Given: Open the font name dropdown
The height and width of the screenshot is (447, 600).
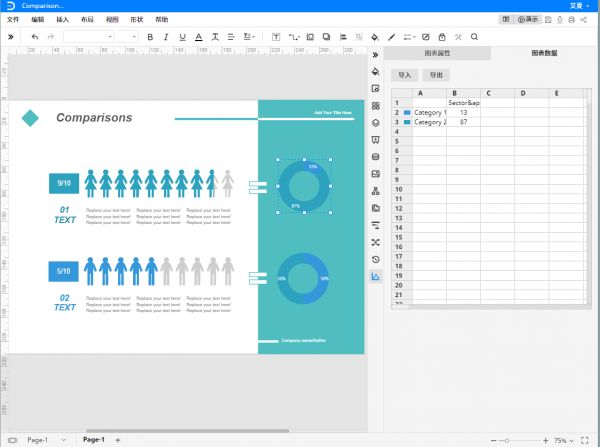Looking at the screenshot, I should [88, 37].
